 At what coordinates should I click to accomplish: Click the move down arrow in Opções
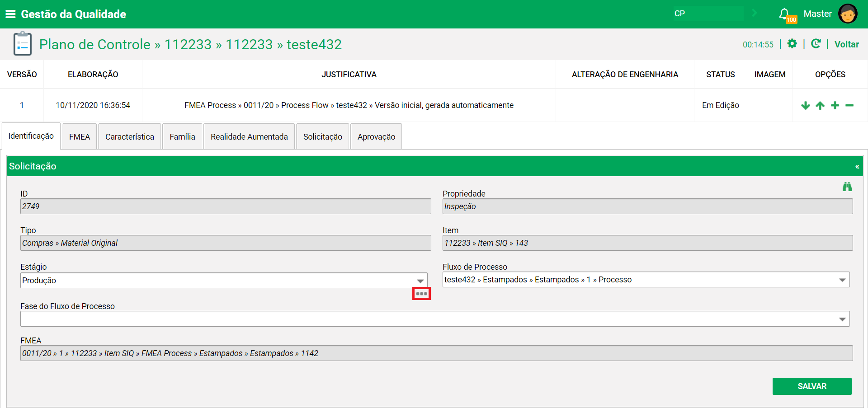pyautogui.click(x=805, y=105)
